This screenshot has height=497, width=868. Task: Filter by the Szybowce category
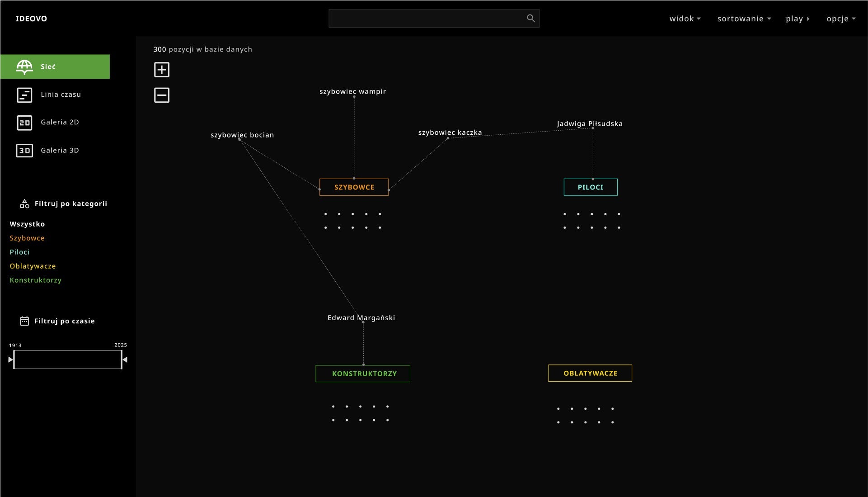point(27,238)
